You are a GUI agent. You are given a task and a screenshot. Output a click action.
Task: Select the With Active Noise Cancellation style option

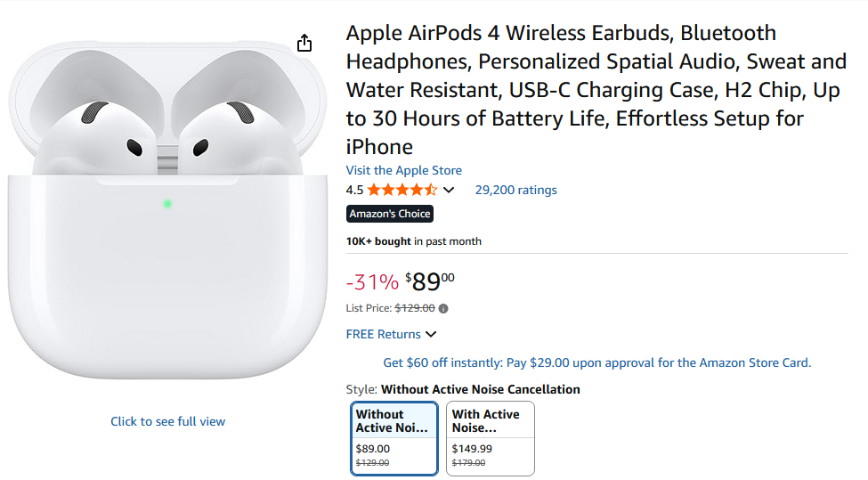pos(490,438)
